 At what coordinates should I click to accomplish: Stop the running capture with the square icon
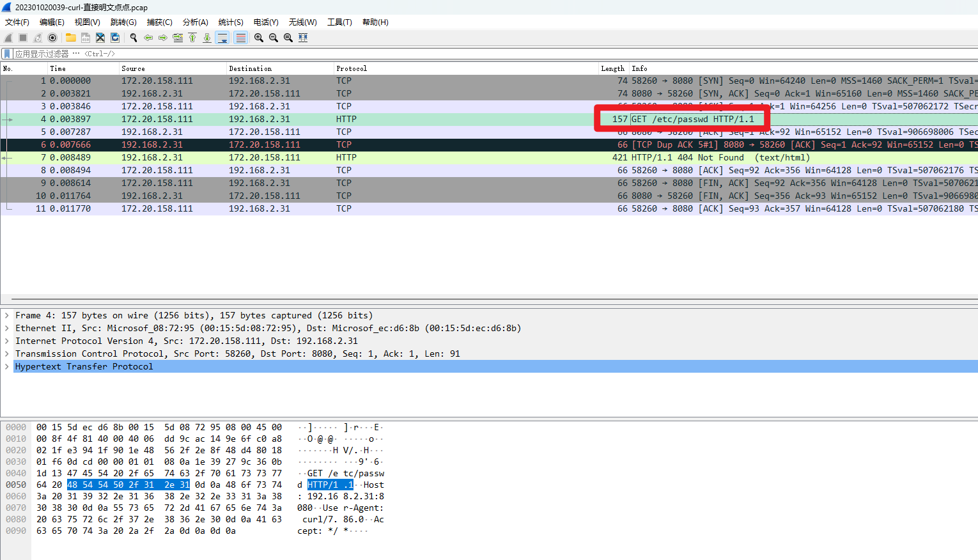(23, 38)
